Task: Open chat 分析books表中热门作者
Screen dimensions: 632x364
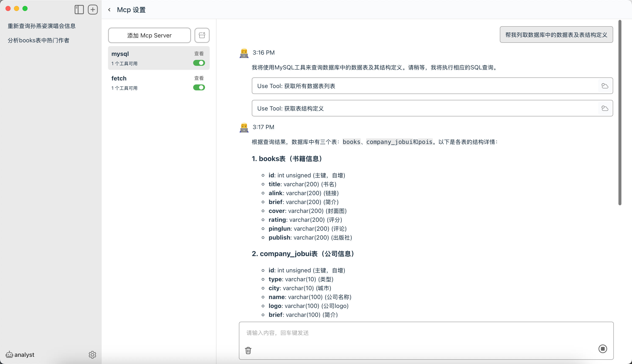Action: point(38,40)
